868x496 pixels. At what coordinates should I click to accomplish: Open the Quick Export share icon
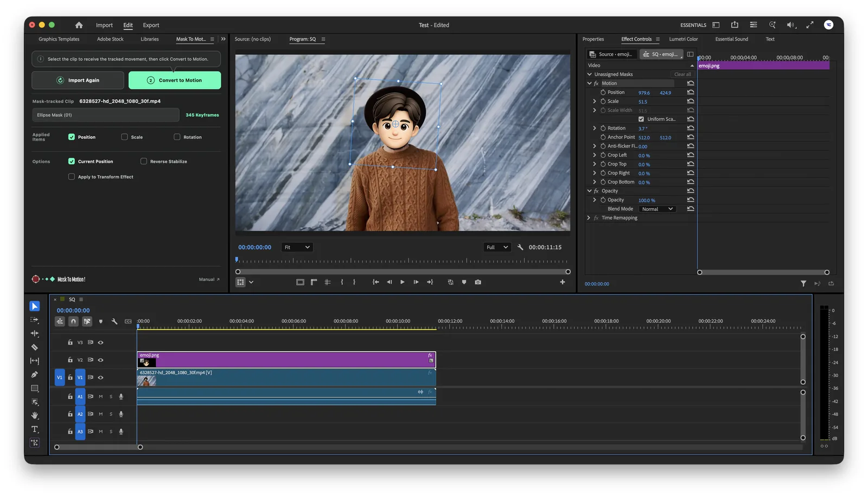pyautogui.click(x=735, y=25)
